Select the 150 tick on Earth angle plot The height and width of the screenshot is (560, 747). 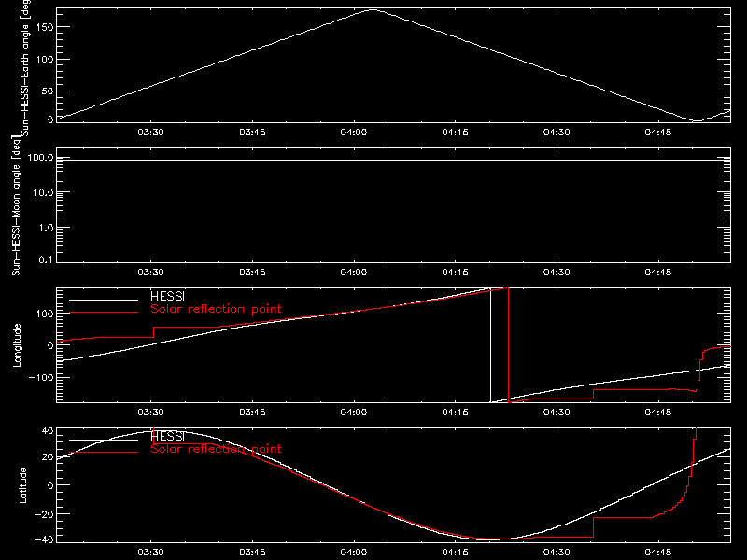[44, 27]
